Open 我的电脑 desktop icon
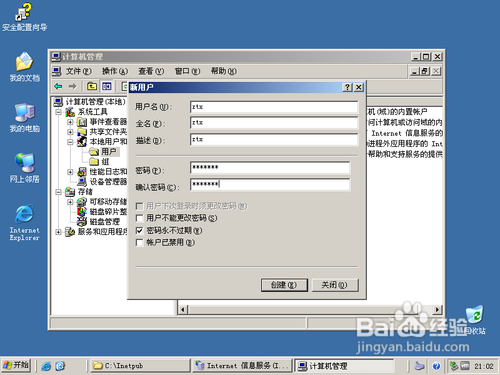 point(24,117)
